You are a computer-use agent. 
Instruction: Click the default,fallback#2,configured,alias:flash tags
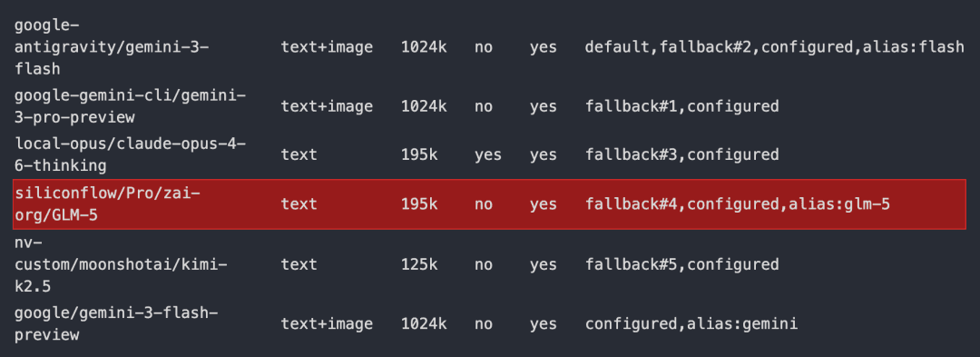pyautogui.click(x=774, y=47)
